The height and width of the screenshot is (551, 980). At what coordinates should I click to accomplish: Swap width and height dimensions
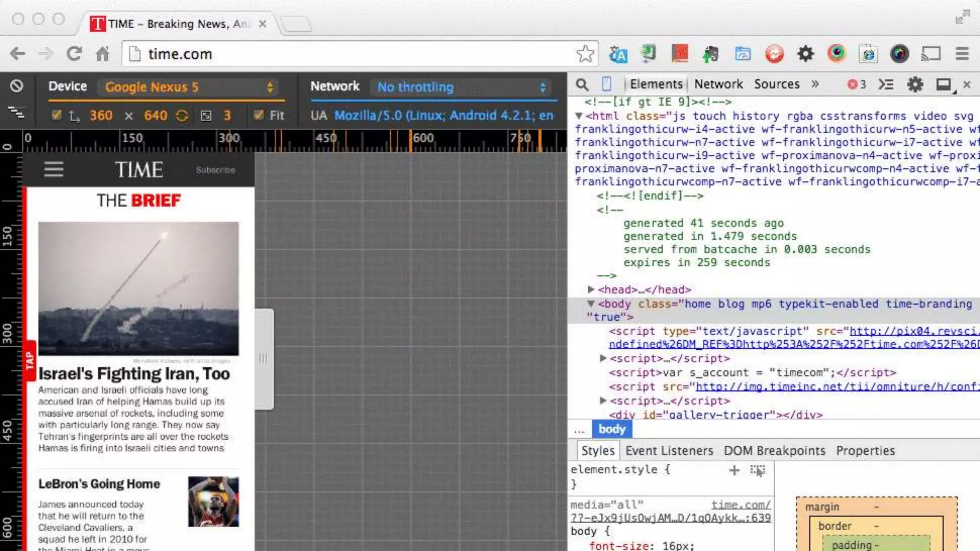(181, 115)
